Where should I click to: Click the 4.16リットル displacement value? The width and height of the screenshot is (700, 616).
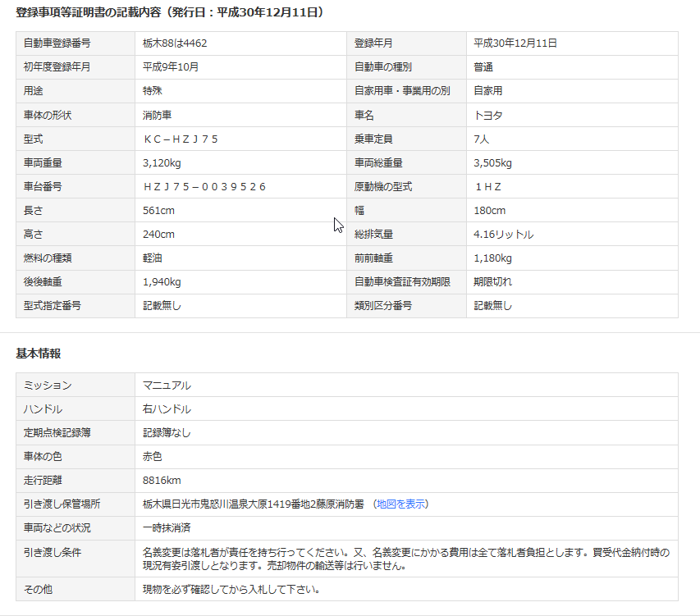point(503,235)
